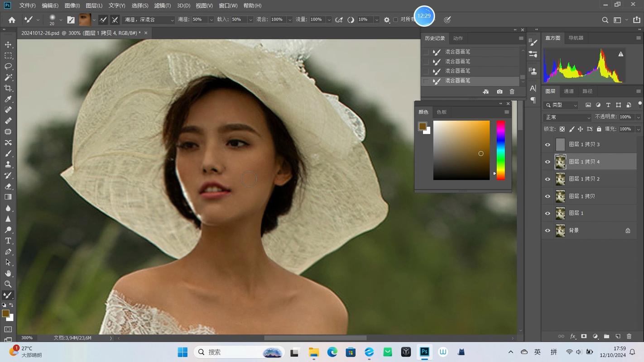Screen dimensions: 644x362
Task: Switch to the 导航器 tab
Action: click(576, 38)
